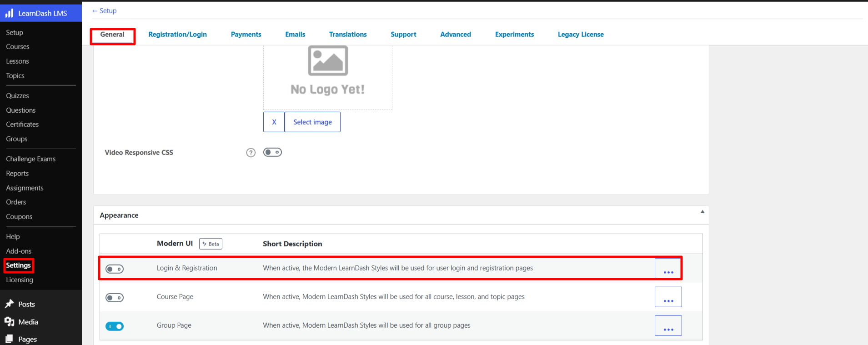
Task: Click the Login & Registration row label
Action: [x=187, y=268]
